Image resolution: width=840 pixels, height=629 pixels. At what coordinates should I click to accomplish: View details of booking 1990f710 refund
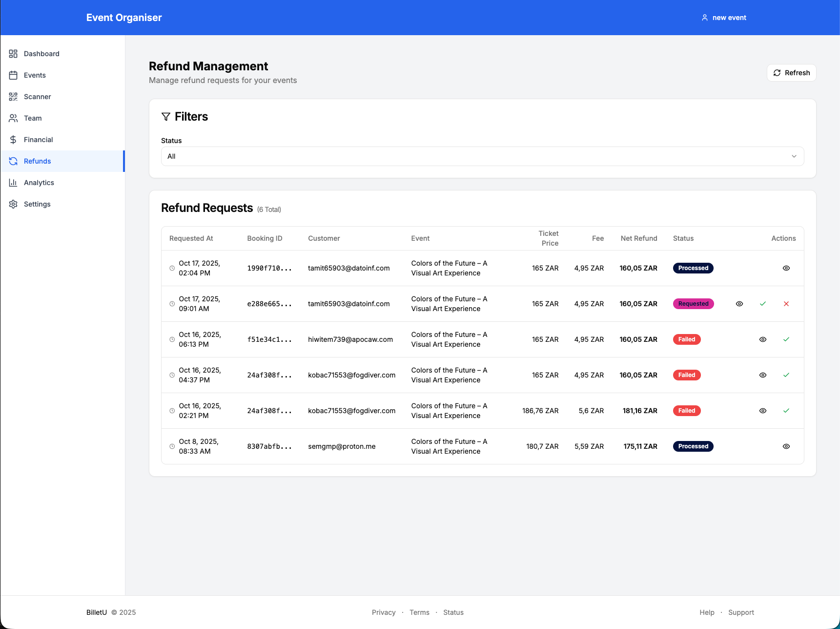[786, 268]
